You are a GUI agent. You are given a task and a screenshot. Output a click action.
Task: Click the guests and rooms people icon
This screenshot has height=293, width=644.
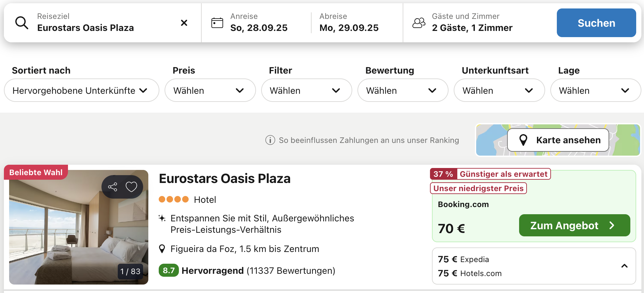pos(419,23)
